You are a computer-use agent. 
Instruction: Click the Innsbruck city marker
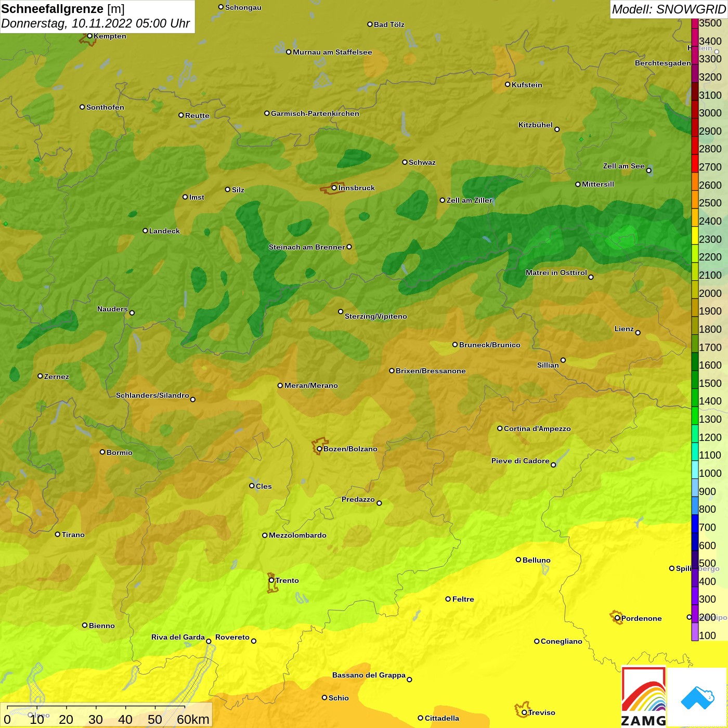[334, 188]
